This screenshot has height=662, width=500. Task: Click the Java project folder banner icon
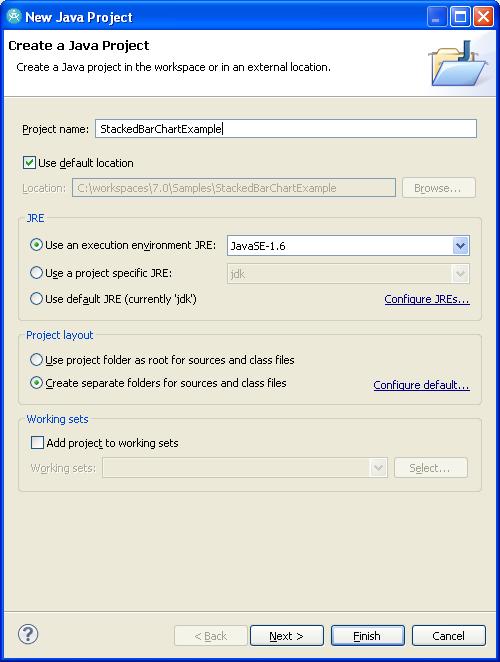(458, 64)
